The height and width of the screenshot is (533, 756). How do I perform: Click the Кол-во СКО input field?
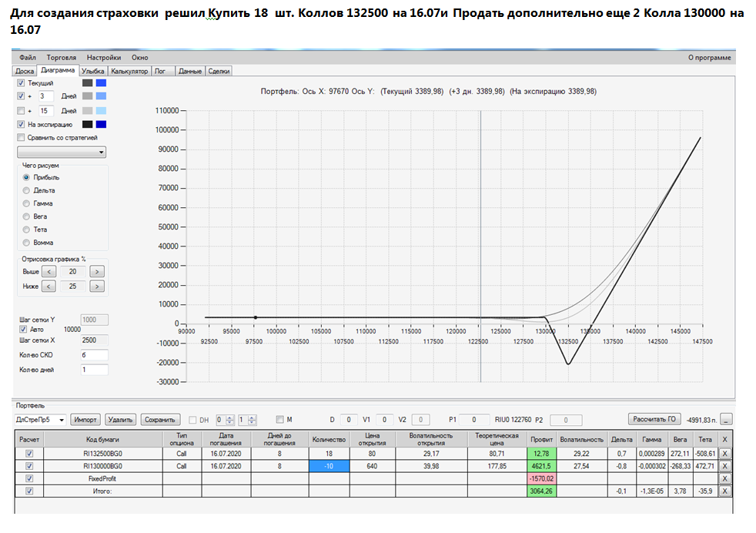tap(94, 355)
